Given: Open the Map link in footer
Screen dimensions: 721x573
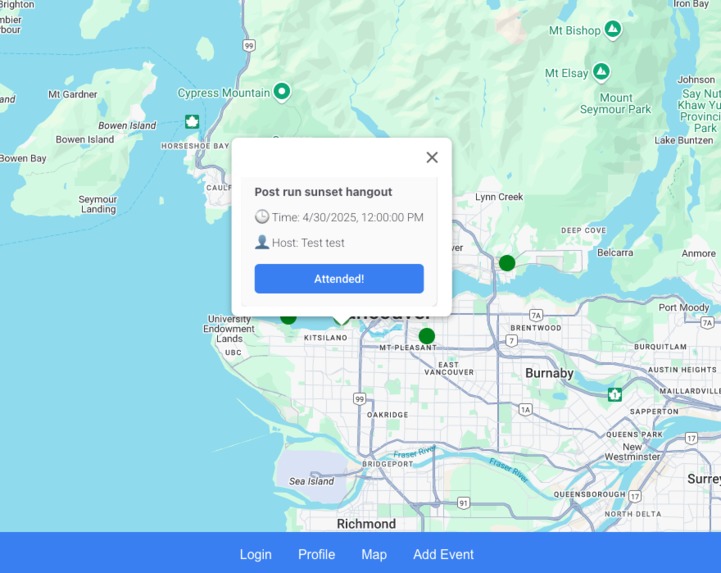Looking at the screenshot, I should [374, 554].
